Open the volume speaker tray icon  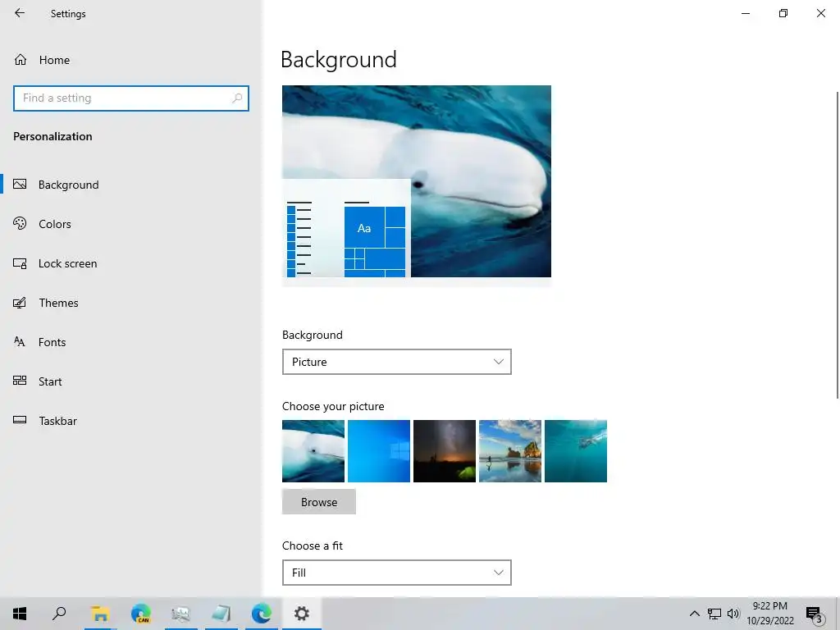tap(733, 614)
